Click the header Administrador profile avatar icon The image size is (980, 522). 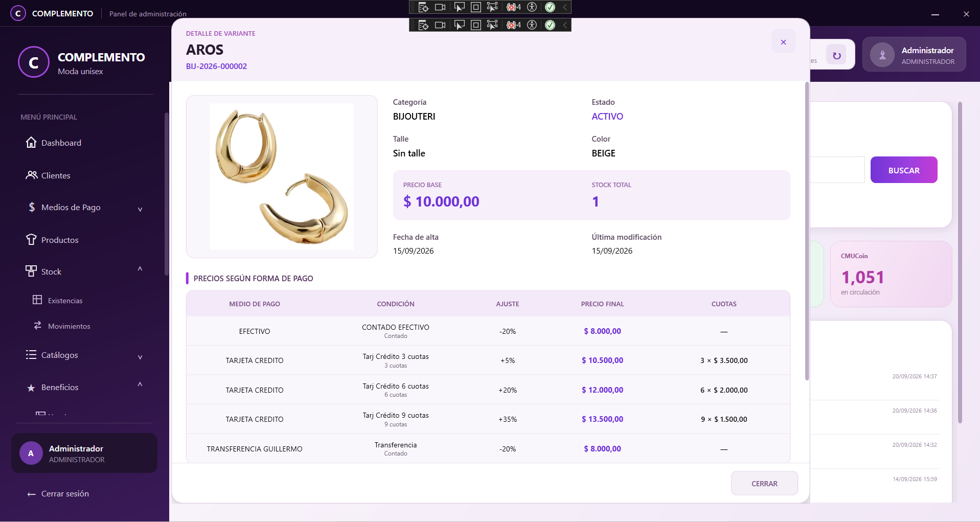pyautogui.click(x=882, y=55)
